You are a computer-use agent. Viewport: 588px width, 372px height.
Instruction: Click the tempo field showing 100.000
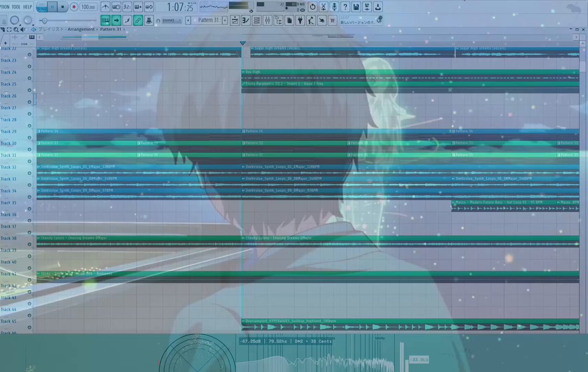[89, 7]
